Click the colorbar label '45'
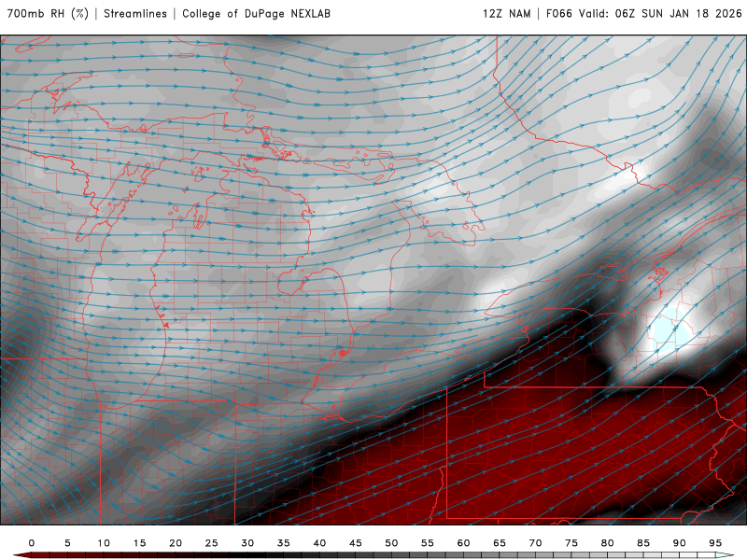This screenshot has height=560, width=747. click(x=356, y=543)
